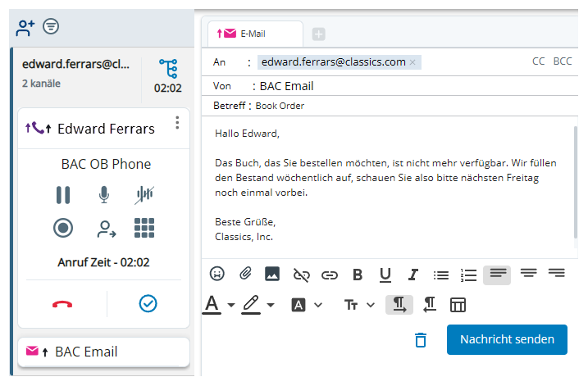Click the add contact icon
Viewport: 588px width, 386px height.
tap(25, 28)
